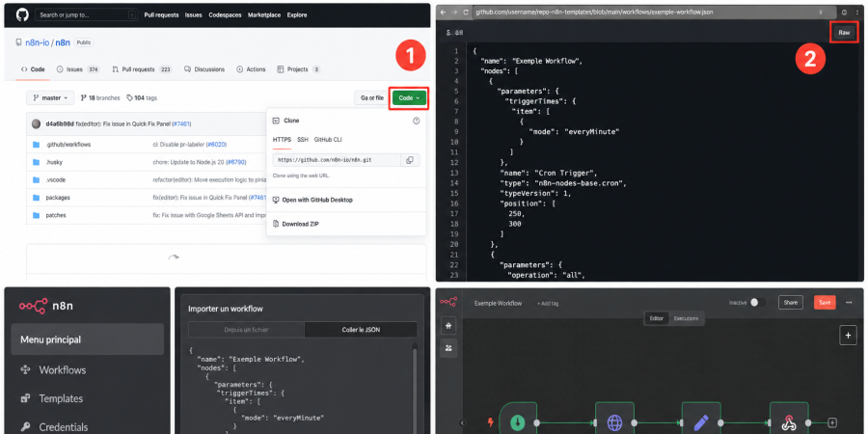
Task: Select the GitHub CLI clone tab
Action: pyautogui.click(x=328, y=140)
